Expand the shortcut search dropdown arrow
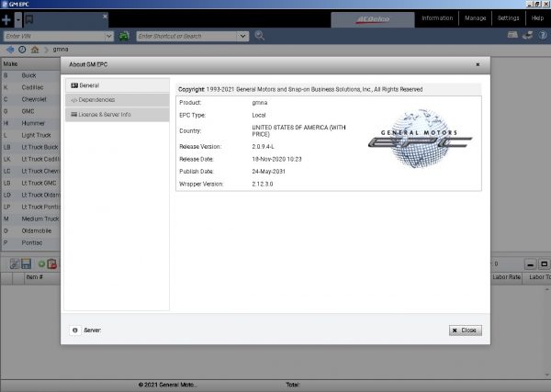This screenshot has width=551, height=392. click(242, 36)
